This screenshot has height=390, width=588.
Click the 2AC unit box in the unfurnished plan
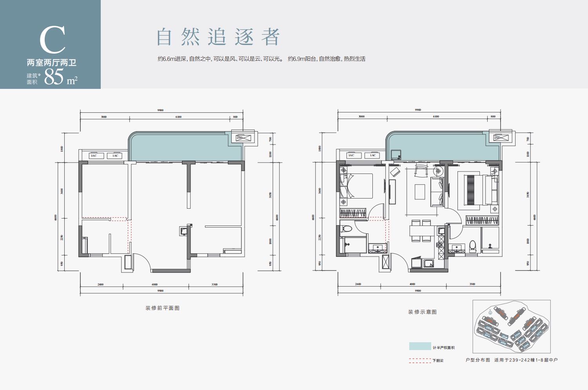243,138
